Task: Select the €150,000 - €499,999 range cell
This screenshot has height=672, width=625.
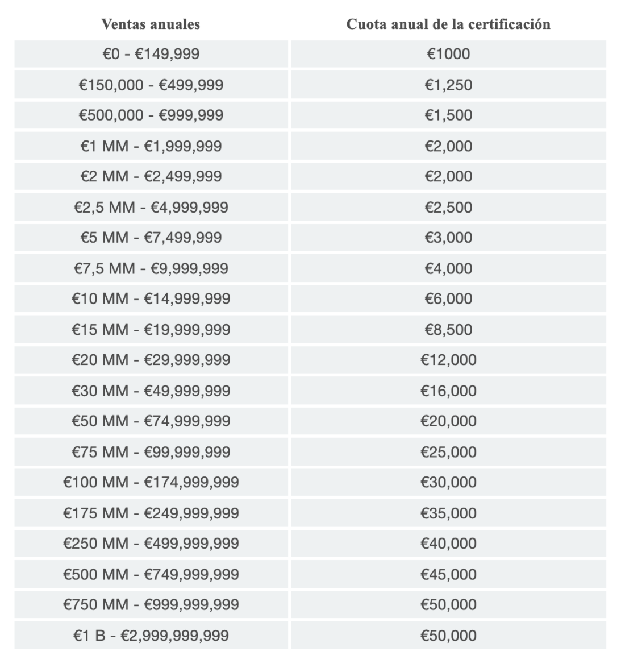Action: click(151, 85)
